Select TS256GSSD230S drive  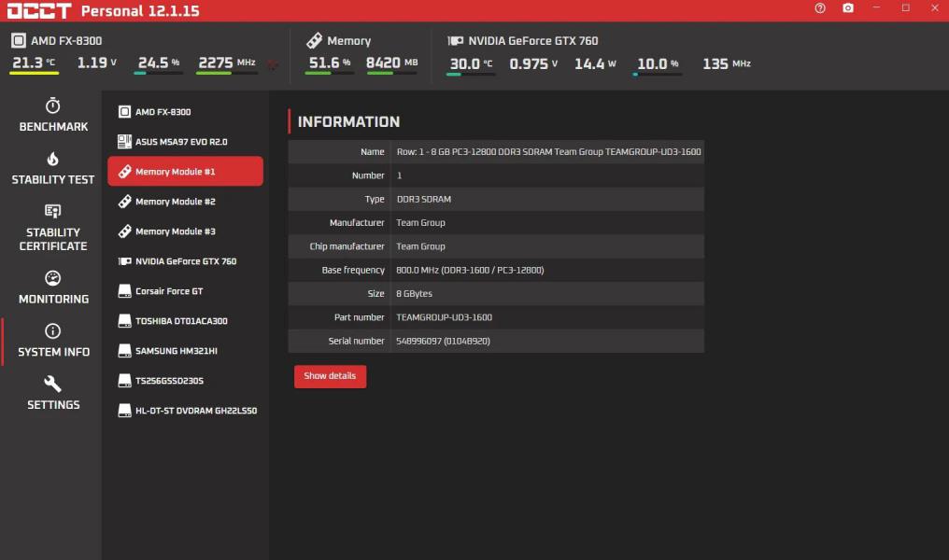coord(185,381)
